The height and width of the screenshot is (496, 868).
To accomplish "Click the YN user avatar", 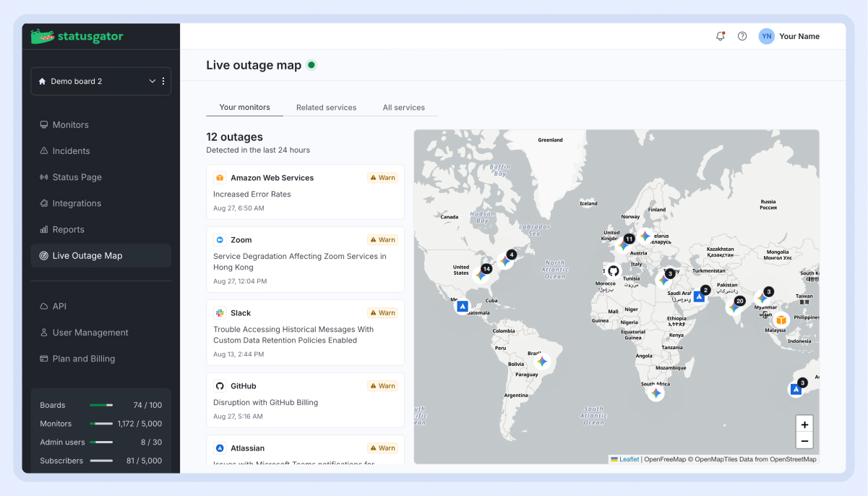I will coord(767,36).
